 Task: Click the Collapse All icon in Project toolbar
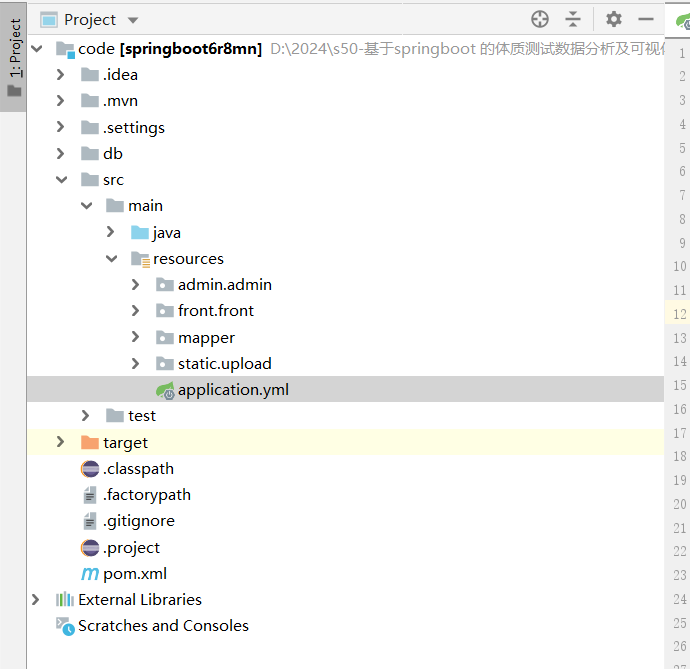(573, 19)
